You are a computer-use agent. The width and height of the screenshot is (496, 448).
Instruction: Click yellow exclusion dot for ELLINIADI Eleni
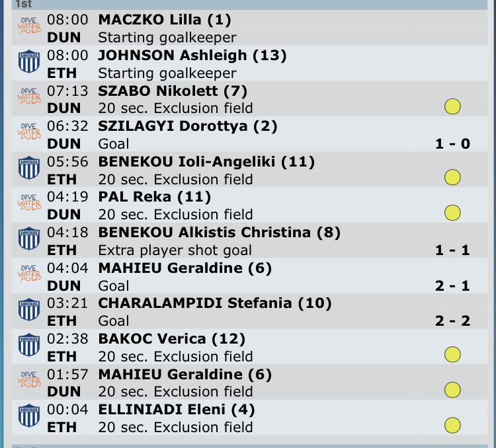click(x=452, y=426)
